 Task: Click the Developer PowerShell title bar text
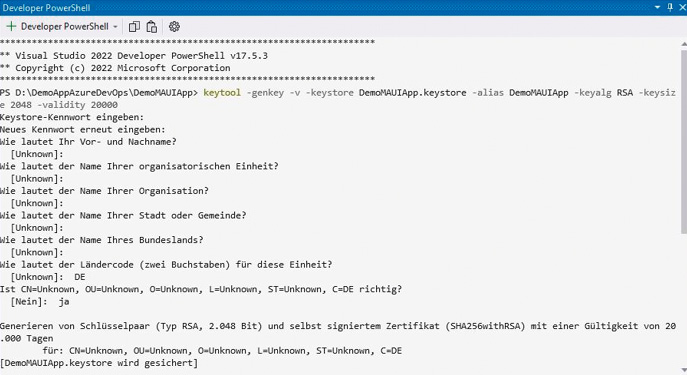point(46,8)
